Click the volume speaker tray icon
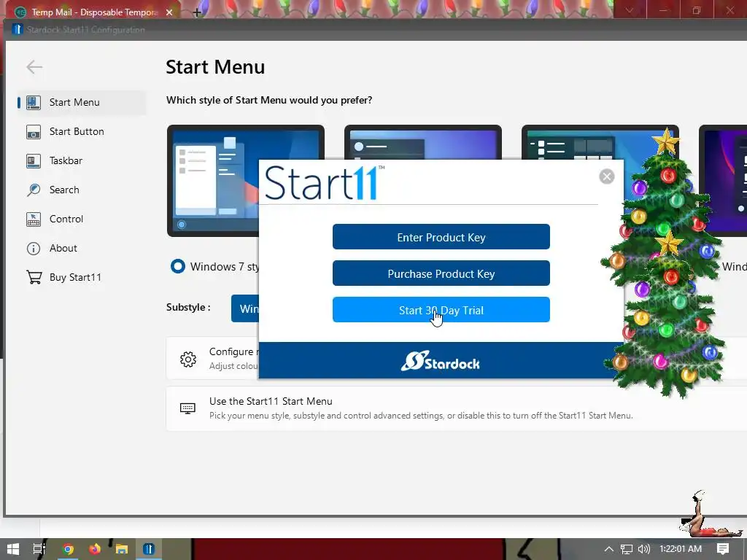Screen dimensions: 747x560 (643, 549)
